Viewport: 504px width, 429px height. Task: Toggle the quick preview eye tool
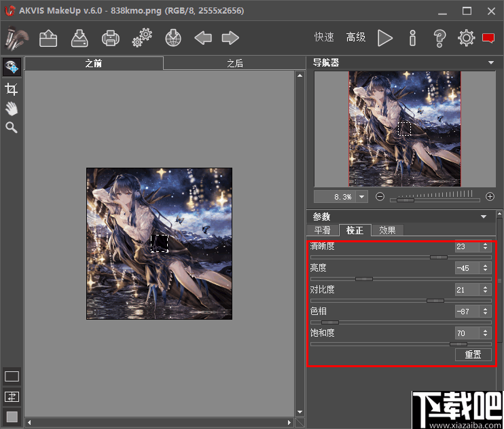coord(12,67)
